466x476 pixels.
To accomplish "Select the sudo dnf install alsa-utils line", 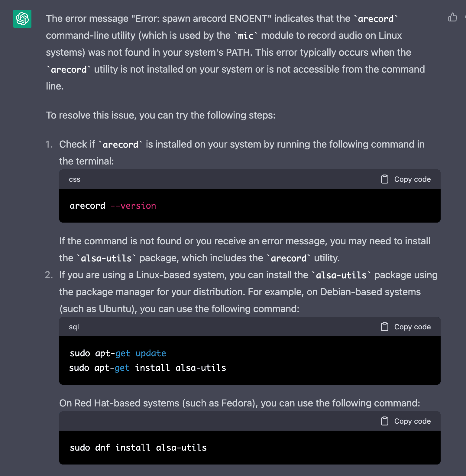I will tap(138, 448).
